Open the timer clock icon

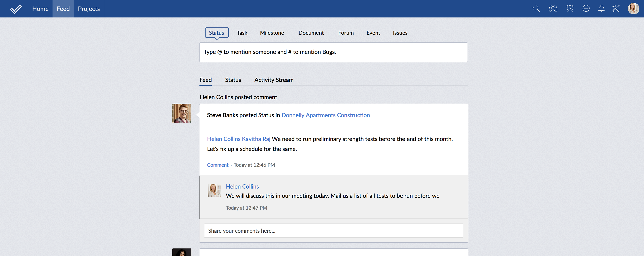pyautogui.click(x=570, y=9)
